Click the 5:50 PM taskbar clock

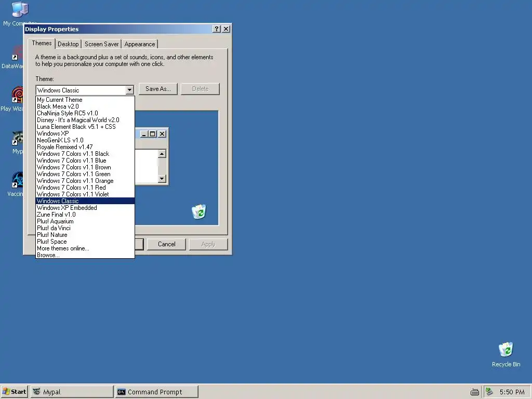(x=512, y=392)
